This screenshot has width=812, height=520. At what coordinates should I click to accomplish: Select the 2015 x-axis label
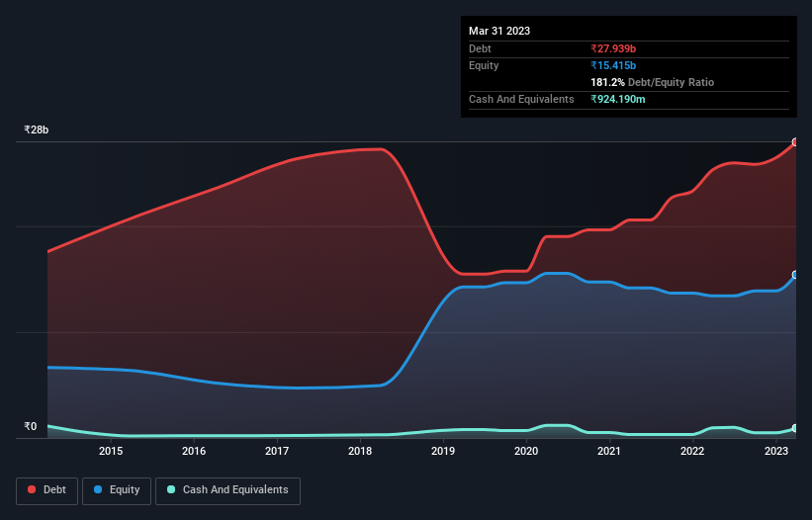click(x=111, y=451)
